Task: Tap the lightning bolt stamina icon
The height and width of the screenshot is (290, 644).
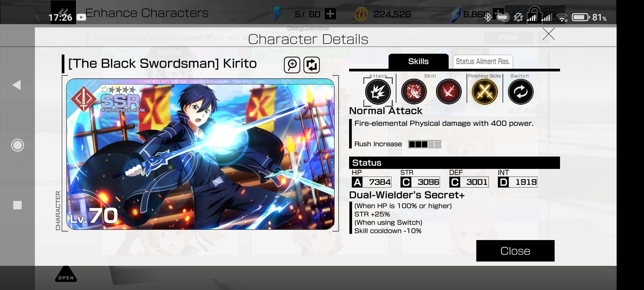Action: [278, 14]
